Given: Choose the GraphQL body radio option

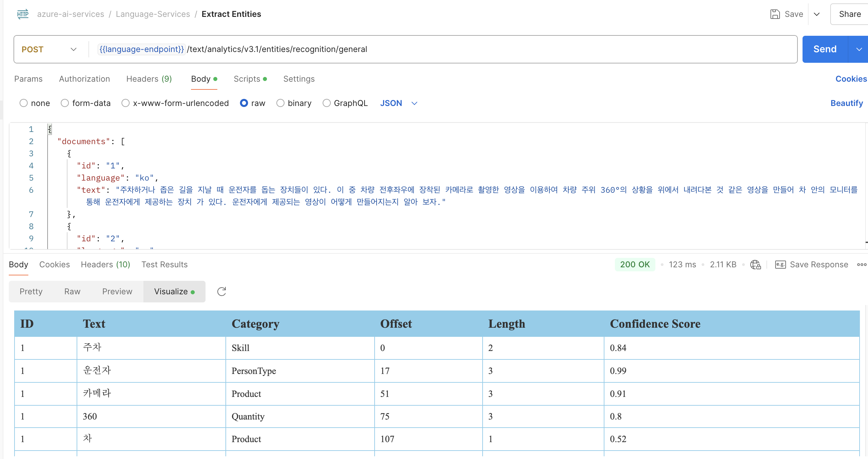Looking at the screenshot, I should (326, 103).
